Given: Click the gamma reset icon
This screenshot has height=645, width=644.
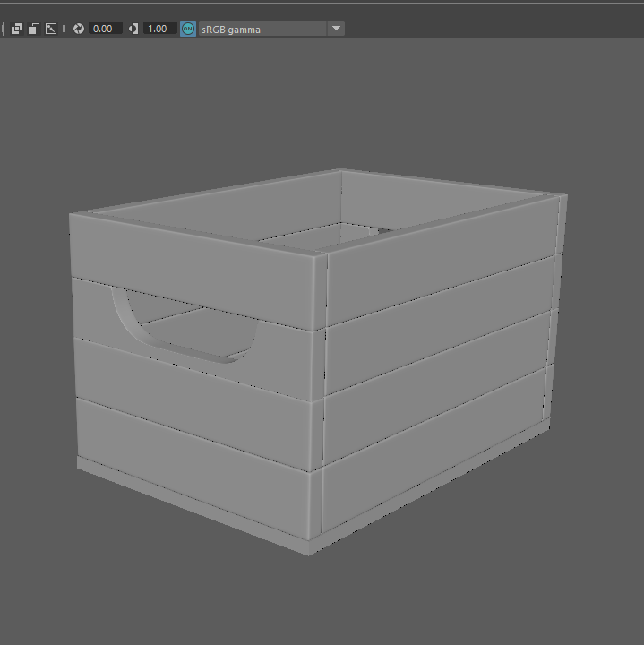Looking at the screenshot, I should pos(133,29).
